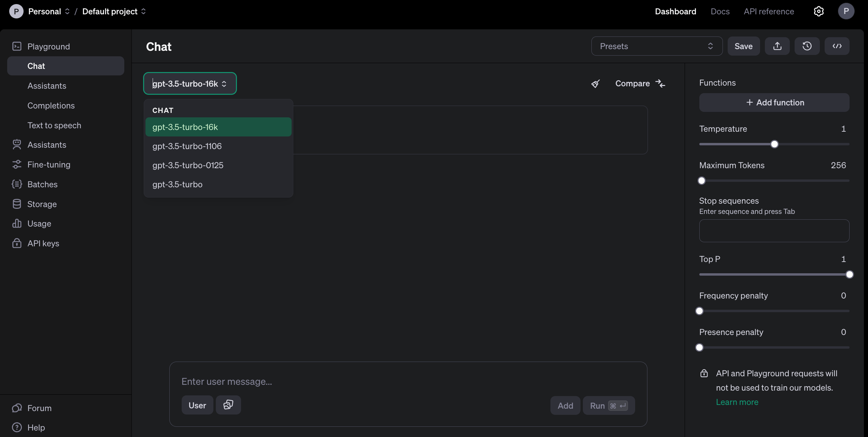The image size is (868, 437).
Task: Click the Add function button
Action: (x=774, y=102)
